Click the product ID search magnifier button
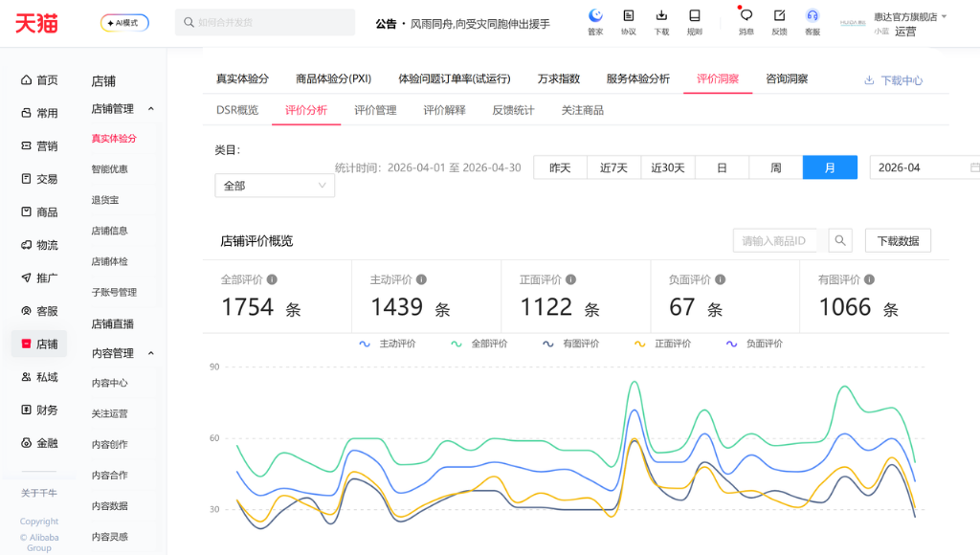 840,240
